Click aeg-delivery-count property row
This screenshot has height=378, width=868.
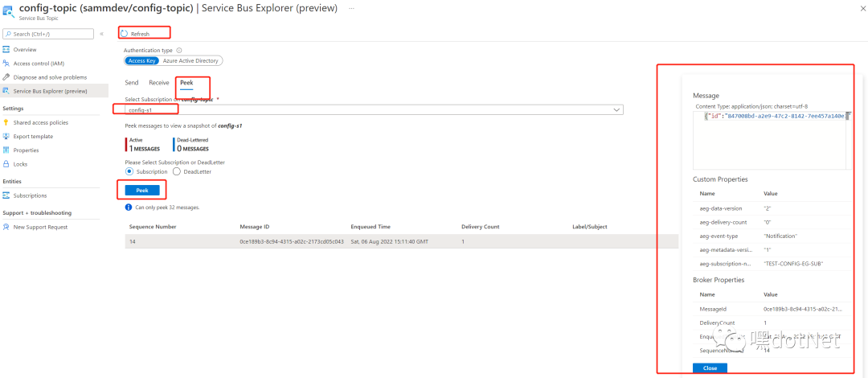772,222
